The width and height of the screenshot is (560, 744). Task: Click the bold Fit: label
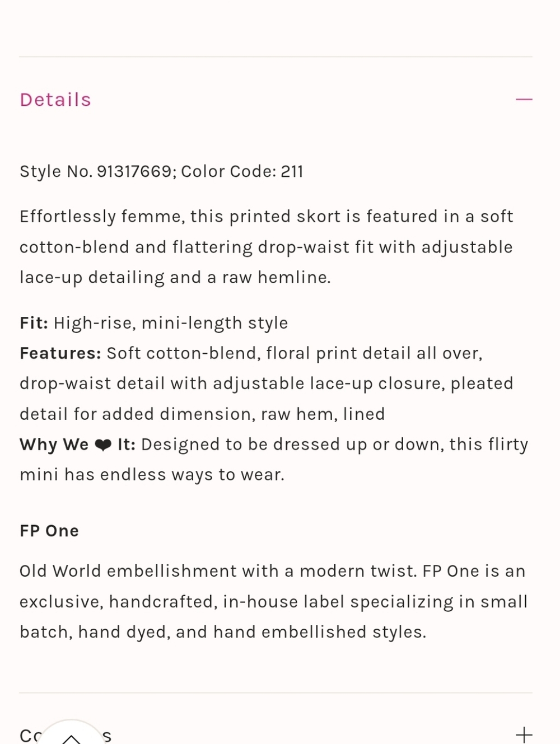(34, 323)
